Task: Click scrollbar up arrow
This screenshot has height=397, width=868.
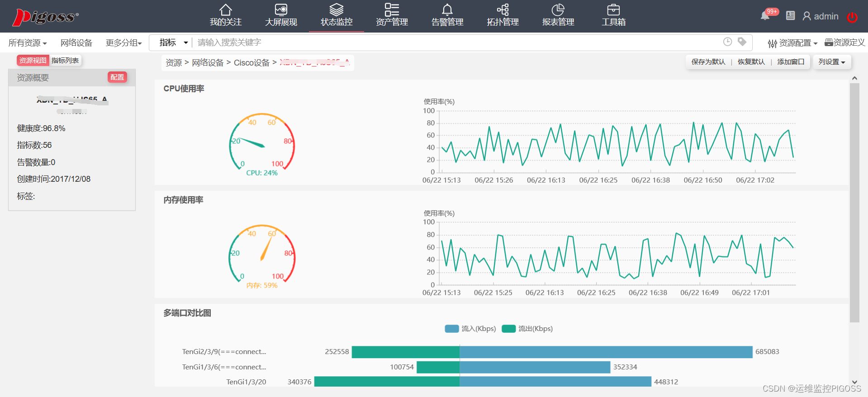Action: tap(854, 78)
